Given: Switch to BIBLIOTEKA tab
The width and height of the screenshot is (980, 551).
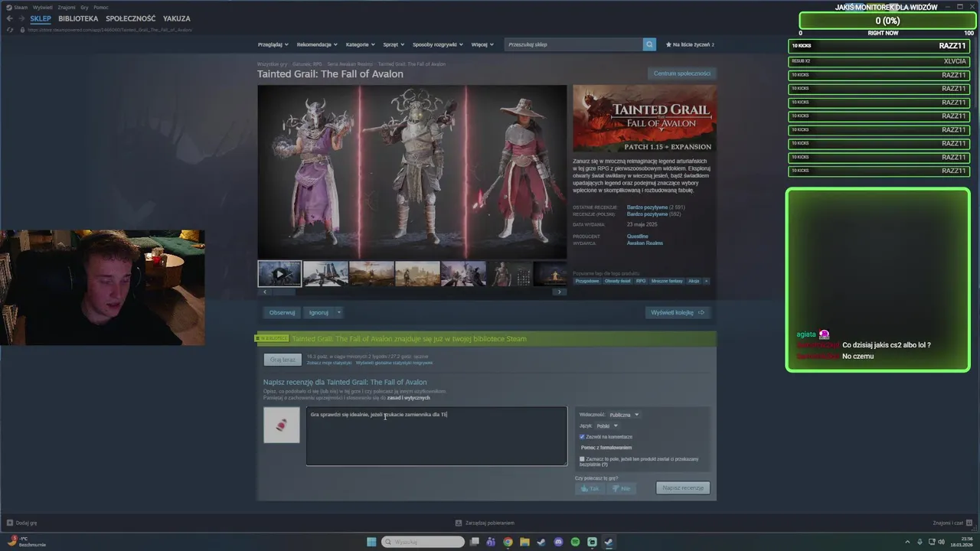Looking at the screenshot, I should point(78,18).
